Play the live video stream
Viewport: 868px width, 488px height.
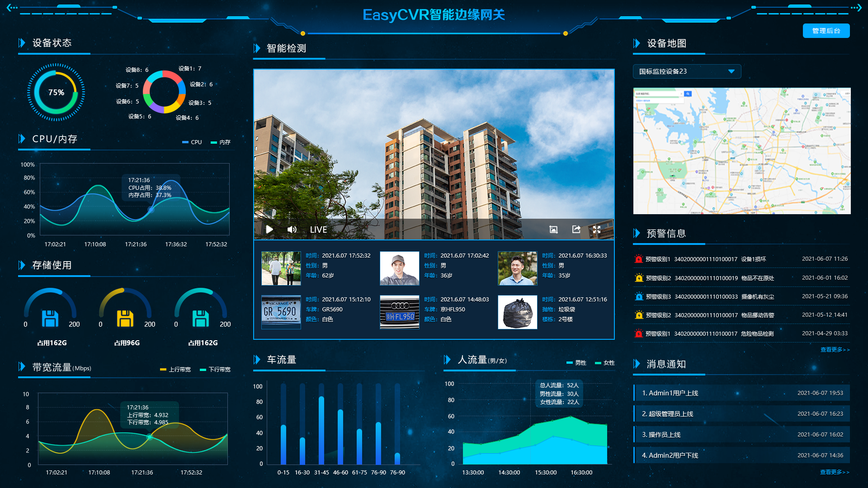(x=269, y=230)
